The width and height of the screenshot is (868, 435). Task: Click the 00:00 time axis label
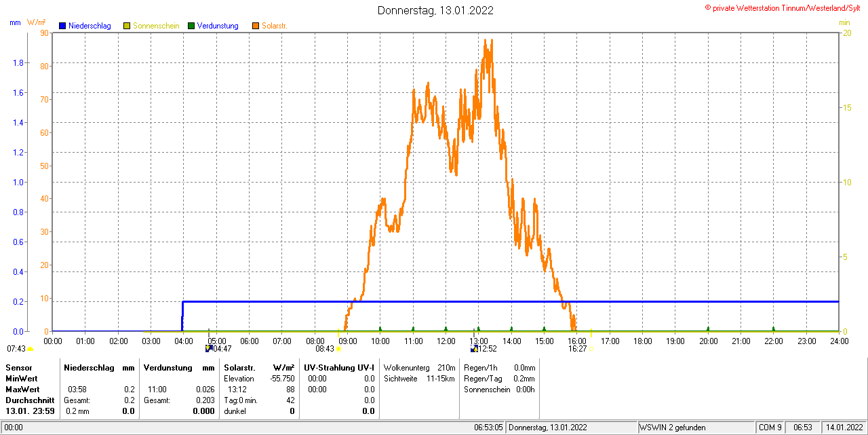pyautogui.click(x=53, y=341)
